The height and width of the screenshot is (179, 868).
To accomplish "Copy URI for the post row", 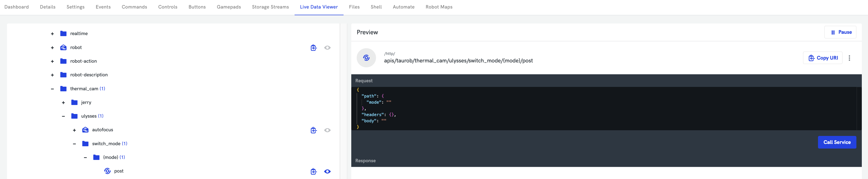I will 314,171.
